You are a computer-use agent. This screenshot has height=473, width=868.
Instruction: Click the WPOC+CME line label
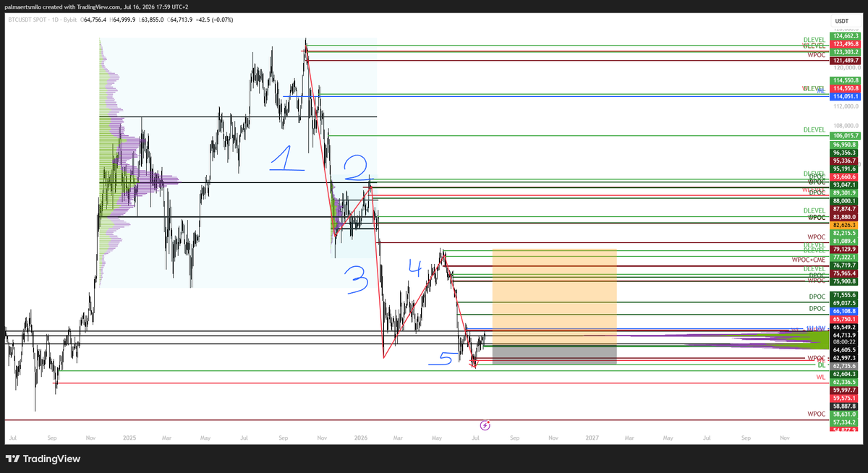click(x=809, y=259)
